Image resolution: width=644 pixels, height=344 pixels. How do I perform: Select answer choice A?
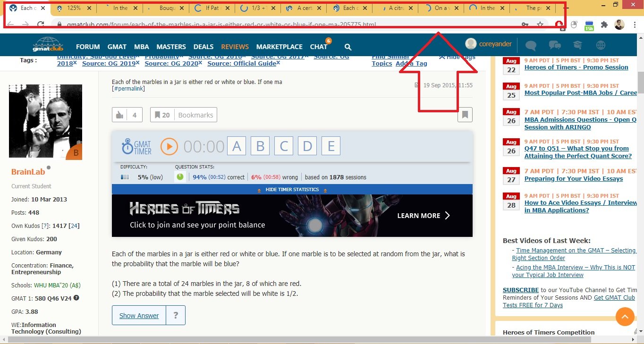pyautogui.click(x=237, y=147)
